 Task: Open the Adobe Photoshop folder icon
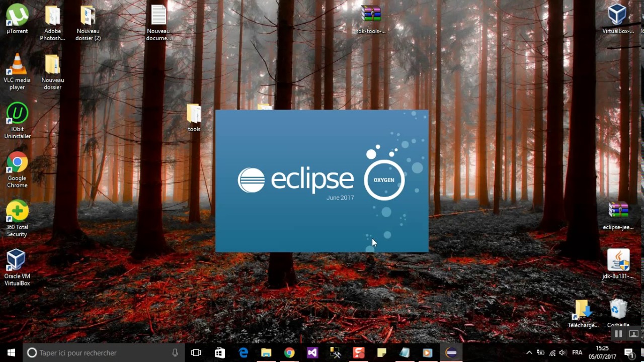point(52,23)
